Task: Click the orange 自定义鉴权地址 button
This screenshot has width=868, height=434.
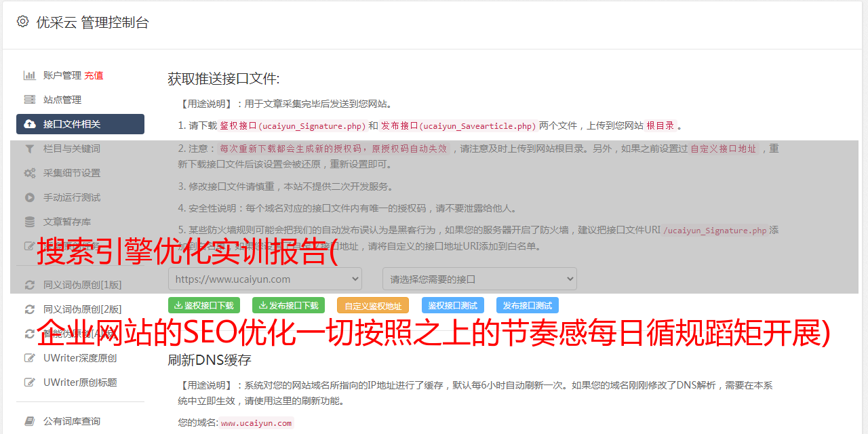Action: coord(373,305)
